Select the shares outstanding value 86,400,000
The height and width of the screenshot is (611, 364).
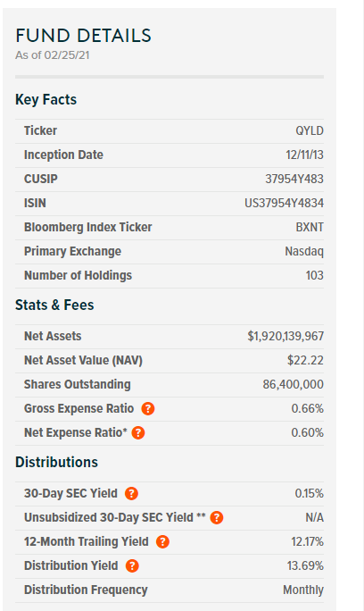point(294,385)
